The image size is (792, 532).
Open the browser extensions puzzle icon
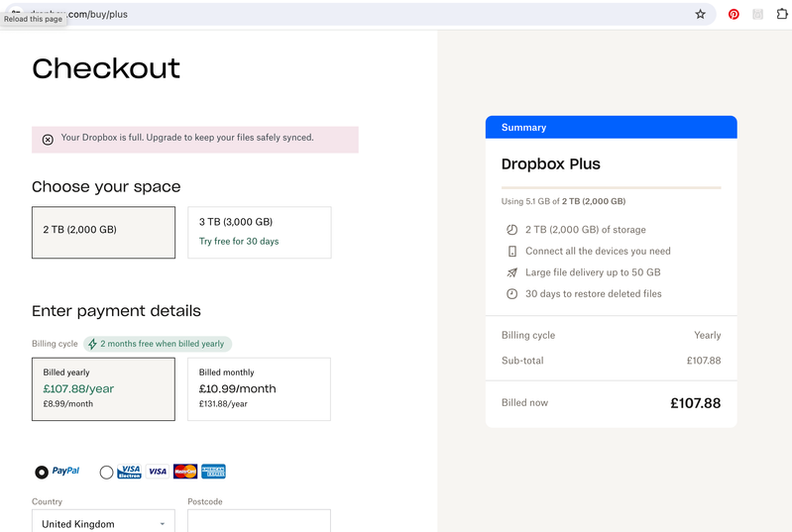[782, 14]
